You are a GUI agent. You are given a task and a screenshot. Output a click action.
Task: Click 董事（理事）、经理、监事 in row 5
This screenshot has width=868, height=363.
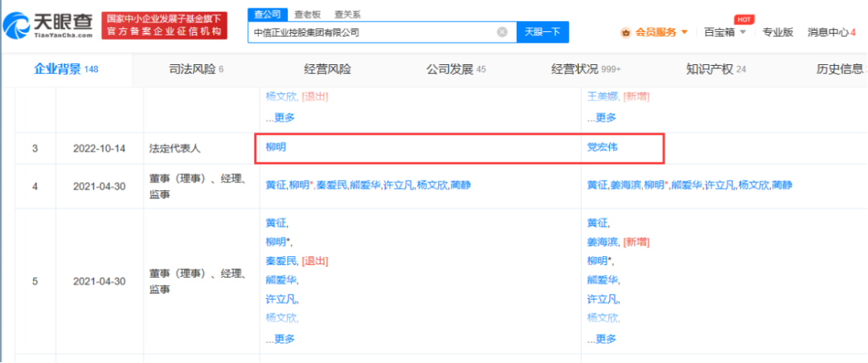tap(198, 281)
